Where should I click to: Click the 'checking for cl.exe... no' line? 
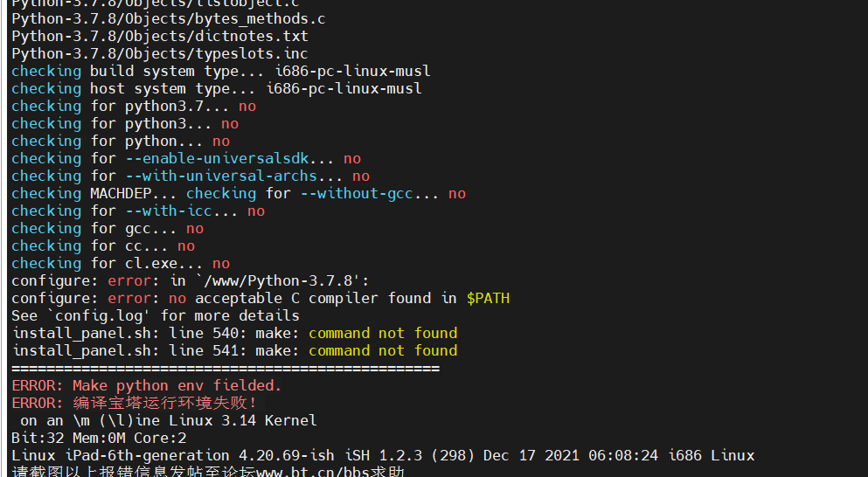(121, 264)
